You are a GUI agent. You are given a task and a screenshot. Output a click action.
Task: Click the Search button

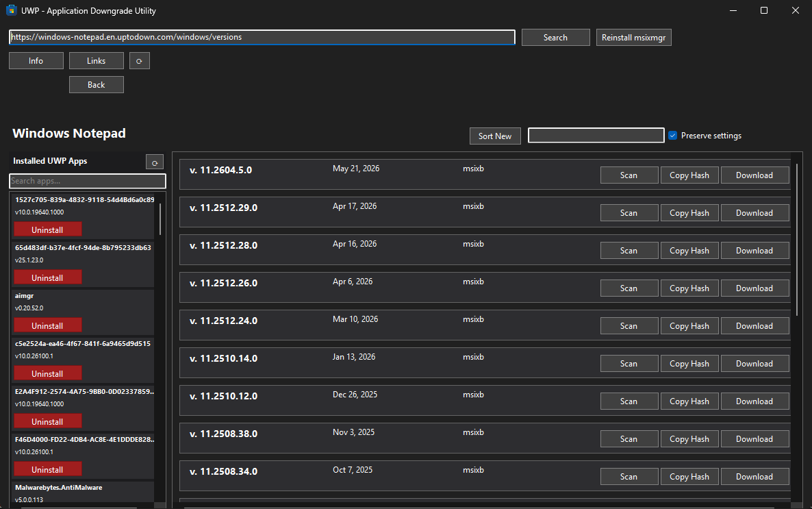click(556, 37)
